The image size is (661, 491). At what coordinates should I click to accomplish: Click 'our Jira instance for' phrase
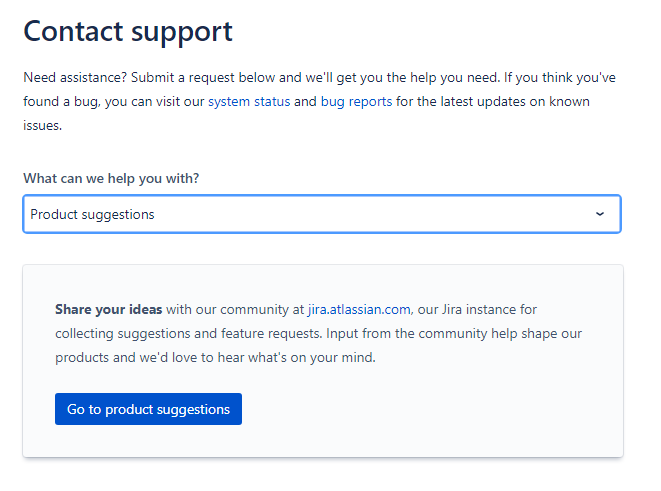477,309
